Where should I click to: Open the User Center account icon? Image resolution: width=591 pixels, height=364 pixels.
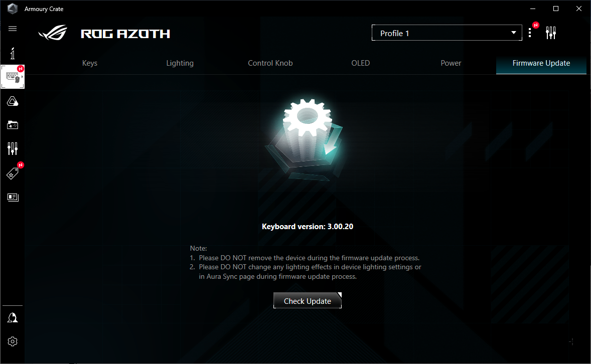coord(13,318)
